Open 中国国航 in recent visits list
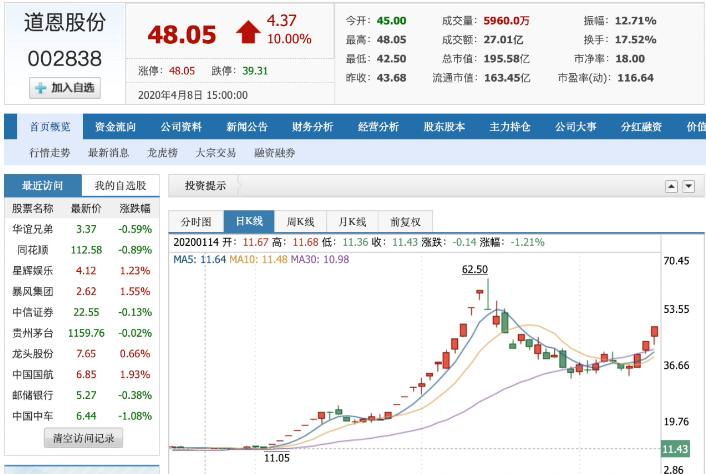Screen dimensions: 706x474 point(33,375)
